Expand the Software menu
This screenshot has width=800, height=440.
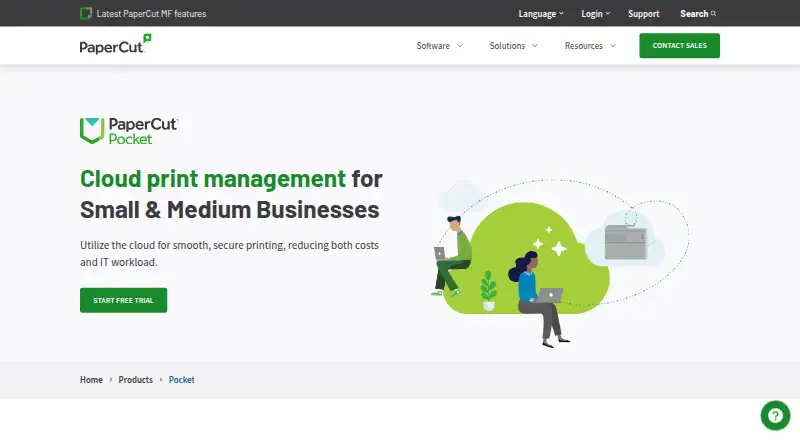pos(439,45)
